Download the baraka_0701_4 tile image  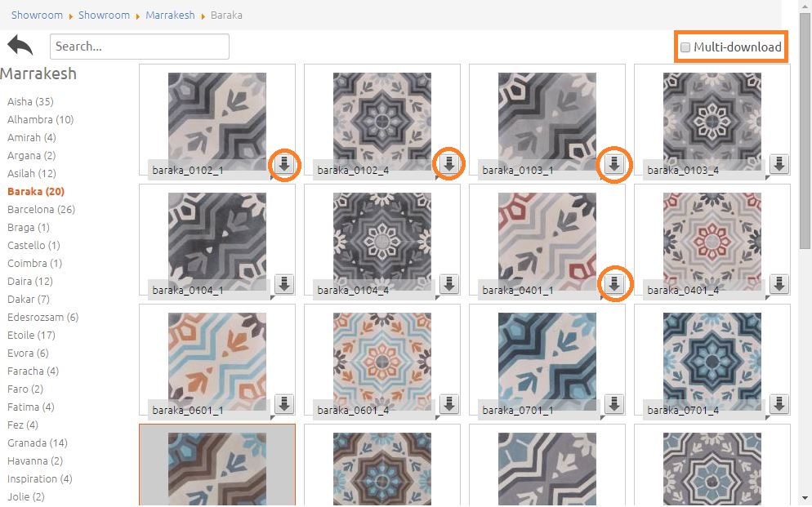pos(779,403)
